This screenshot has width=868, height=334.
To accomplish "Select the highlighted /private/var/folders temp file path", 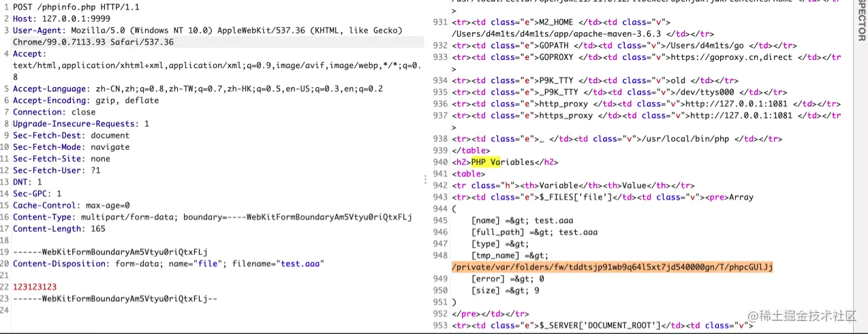I will point(612,267).
